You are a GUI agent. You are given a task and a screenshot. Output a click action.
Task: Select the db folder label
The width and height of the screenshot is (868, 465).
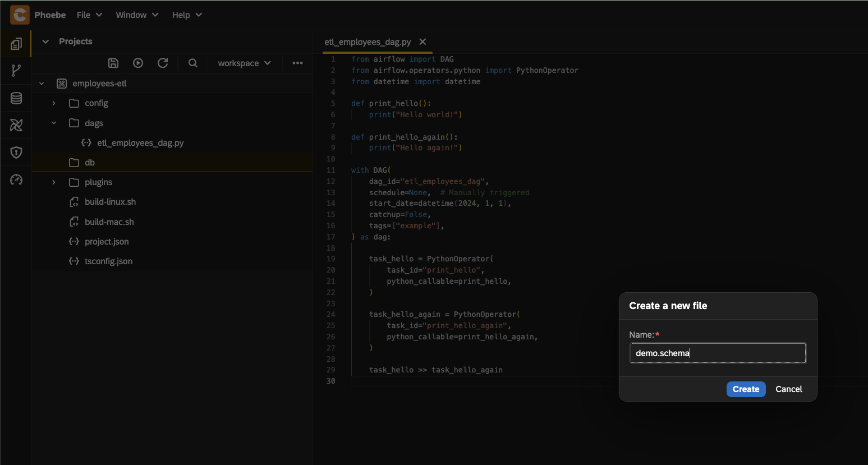click(90, 163)
